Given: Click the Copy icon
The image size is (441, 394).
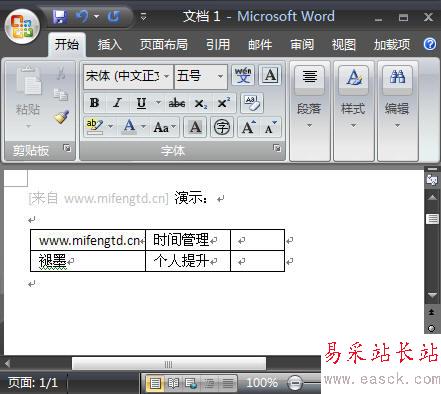Looking at the screenshot, I should coord(61,94).
